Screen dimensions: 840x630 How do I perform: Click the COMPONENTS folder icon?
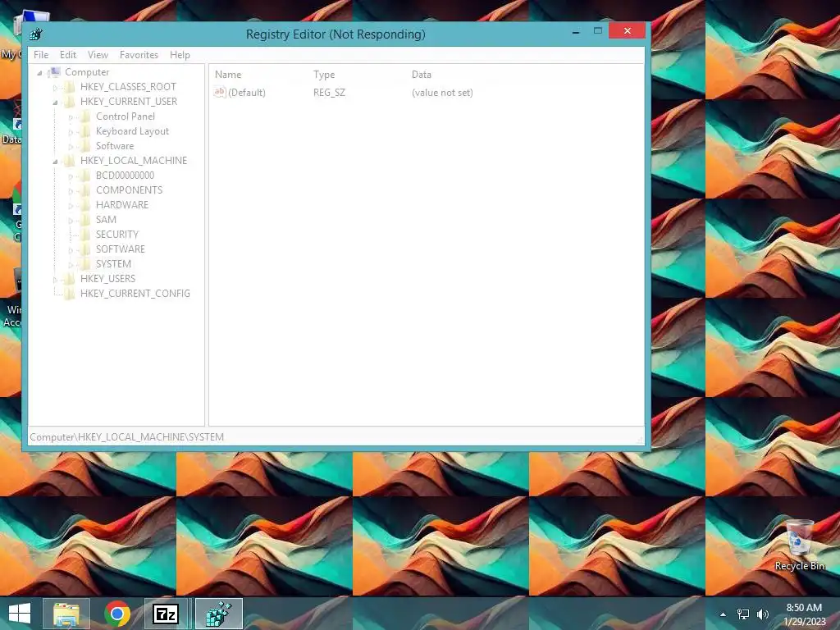(84, 190)
